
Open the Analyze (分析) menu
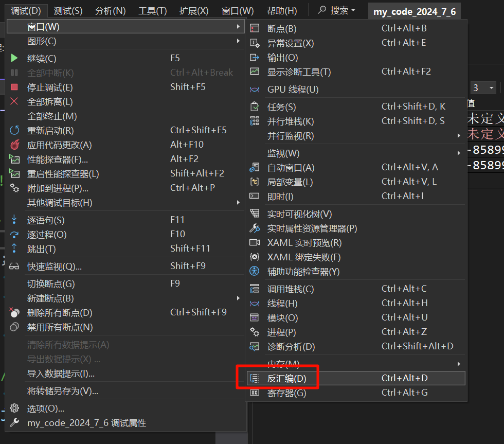point(111,10)
